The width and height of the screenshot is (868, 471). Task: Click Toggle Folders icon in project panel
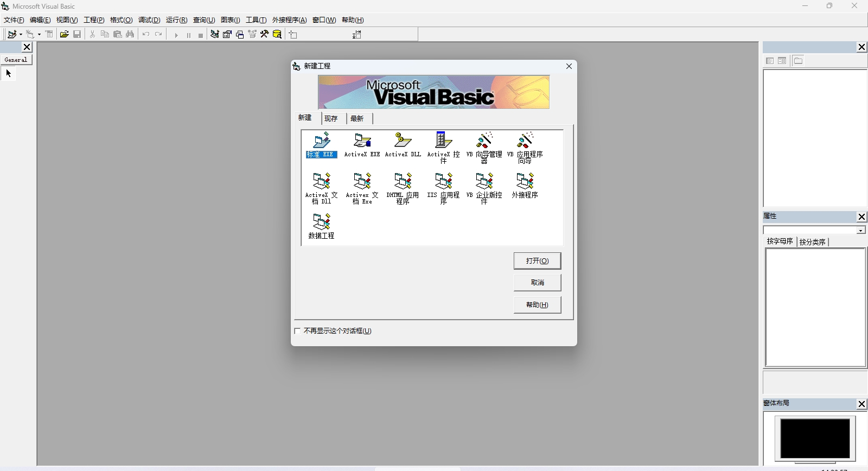tap(798, 61)
